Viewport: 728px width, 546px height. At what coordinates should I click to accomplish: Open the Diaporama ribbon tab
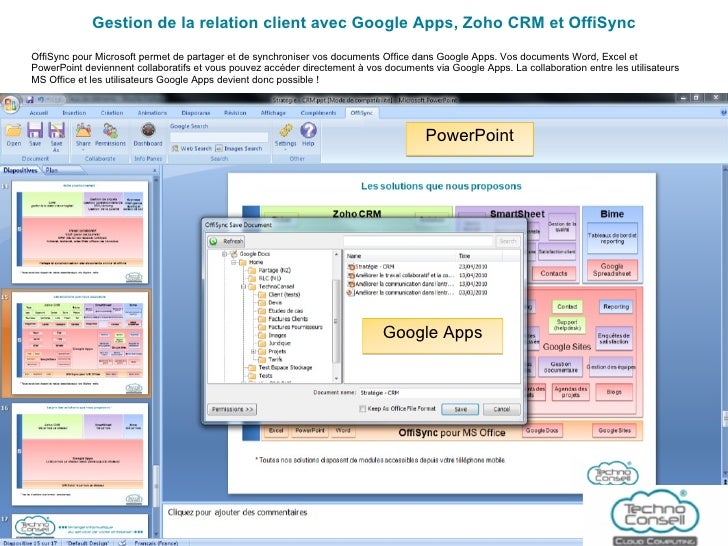(x=196, y=113)
